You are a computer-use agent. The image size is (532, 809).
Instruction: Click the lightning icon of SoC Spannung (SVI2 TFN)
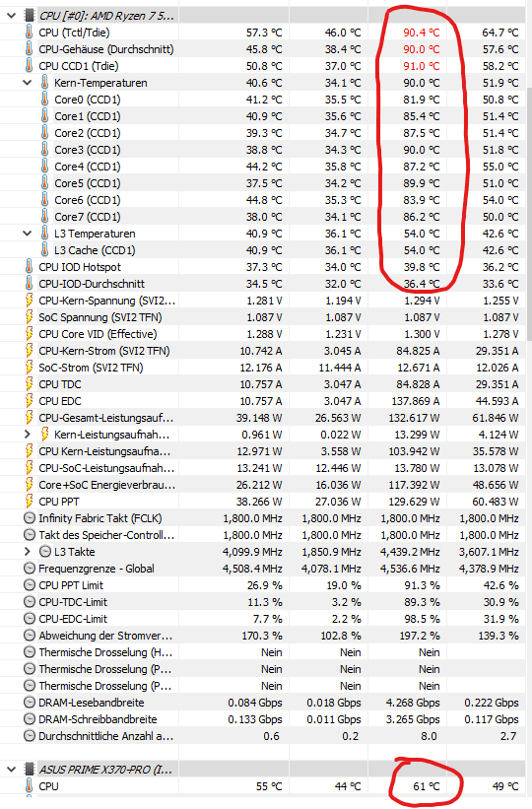30,317
